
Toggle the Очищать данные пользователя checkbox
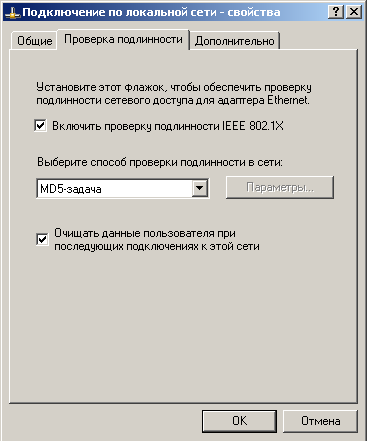click(x=42, y=239)
